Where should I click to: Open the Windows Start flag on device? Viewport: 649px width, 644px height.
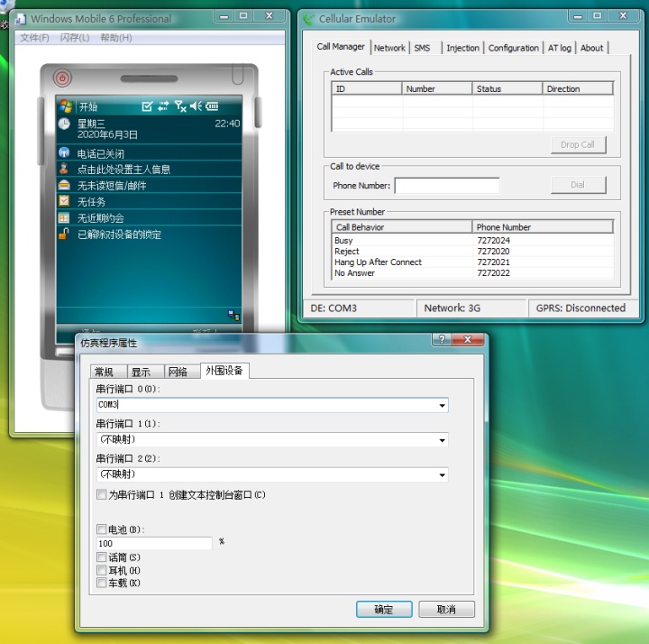(x=66, y=106)
